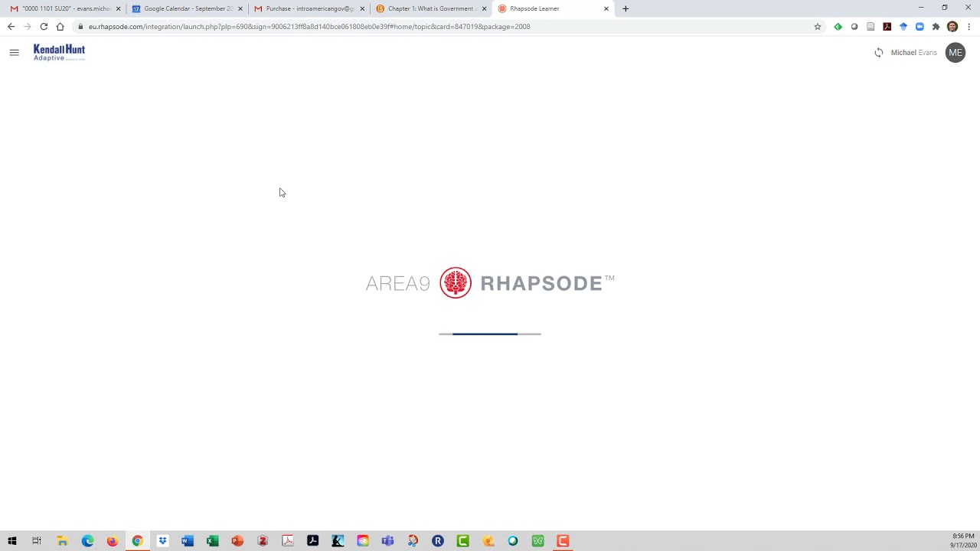Open the Chrome three-dot menu
The height and width of the screenshot is (551, 980).
coord(969,27)
